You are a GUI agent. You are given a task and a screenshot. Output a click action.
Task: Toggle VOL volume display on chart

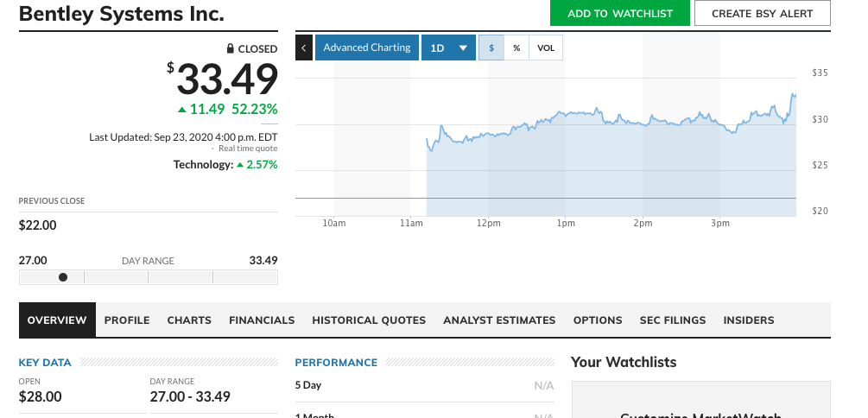546,47
